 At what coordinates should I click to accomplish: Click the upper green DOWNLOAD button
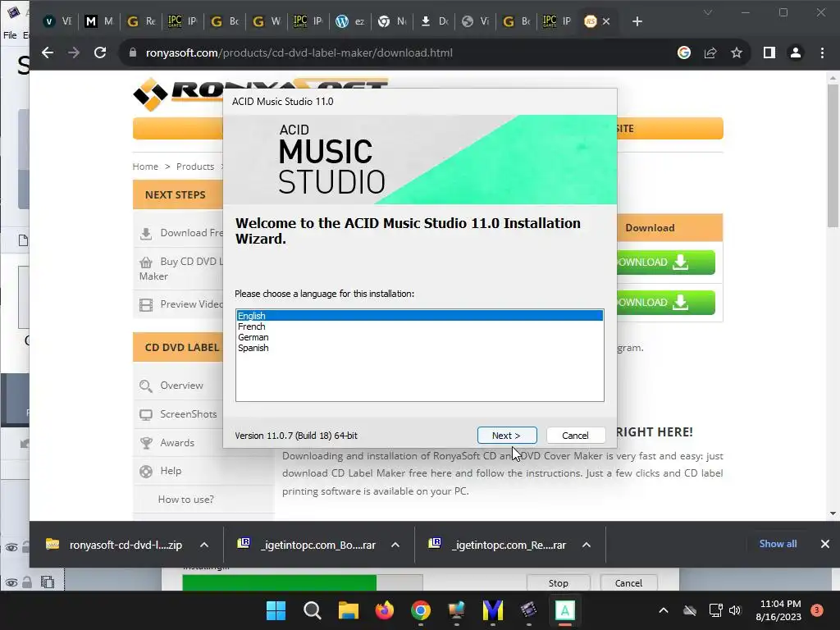tap(666, 262)
